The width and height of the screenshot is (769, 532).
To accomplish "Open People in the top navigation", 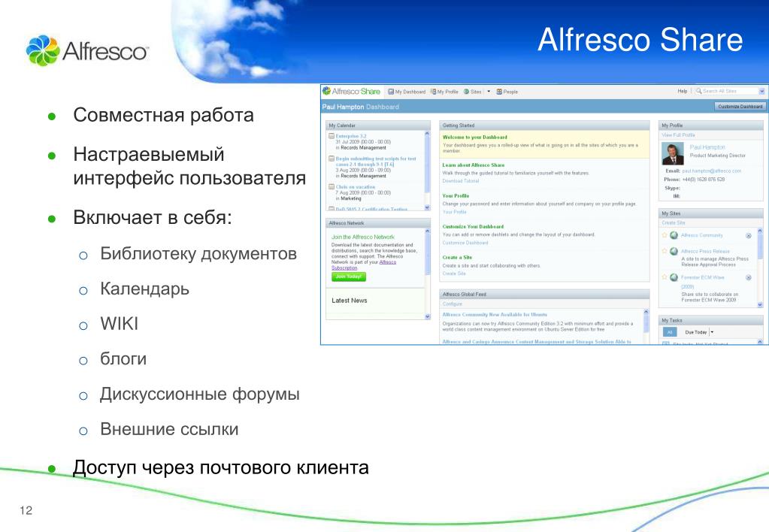I will (507, 92).
